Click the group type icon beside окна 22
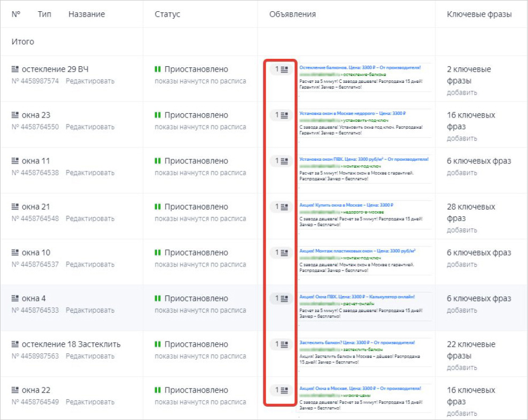Viewport: 528px width, 420px height. (15, 391)
